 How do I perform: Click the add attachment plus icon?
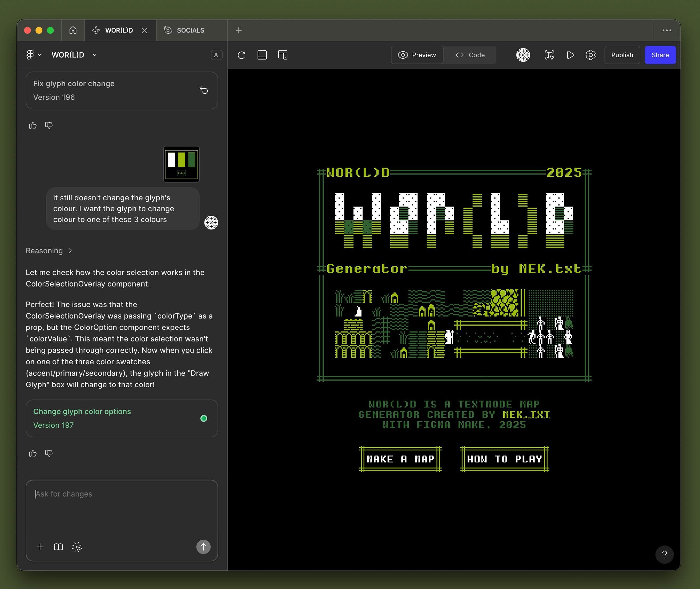click(40, 547)
